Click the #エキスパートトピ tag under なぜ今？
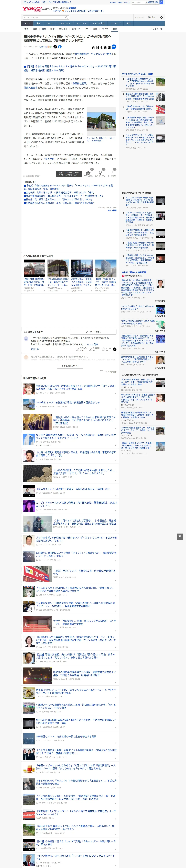 click(44, 445)
